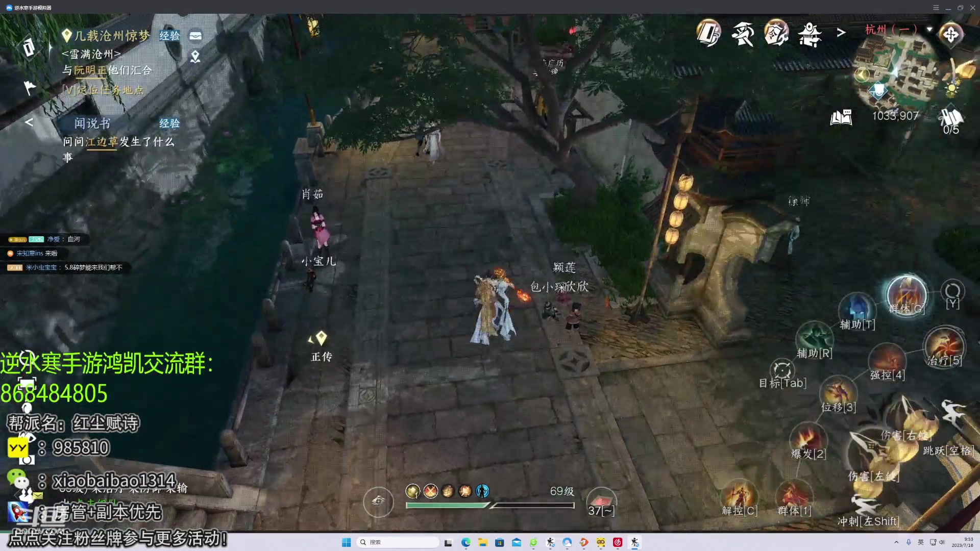The height and width of the screenshot is (551, 980).
Task: Click the 目标[Tab] target switch button
Action: 782,374
